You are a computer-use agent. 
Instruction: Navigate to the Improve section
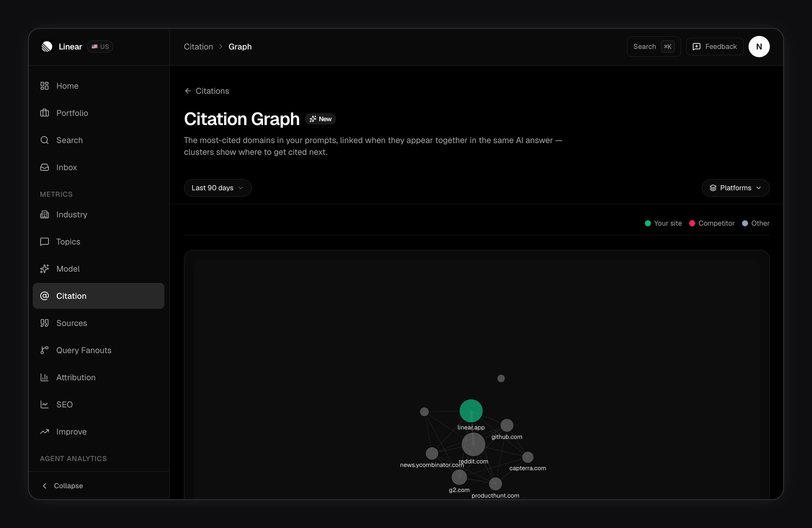tap(98, 432)
